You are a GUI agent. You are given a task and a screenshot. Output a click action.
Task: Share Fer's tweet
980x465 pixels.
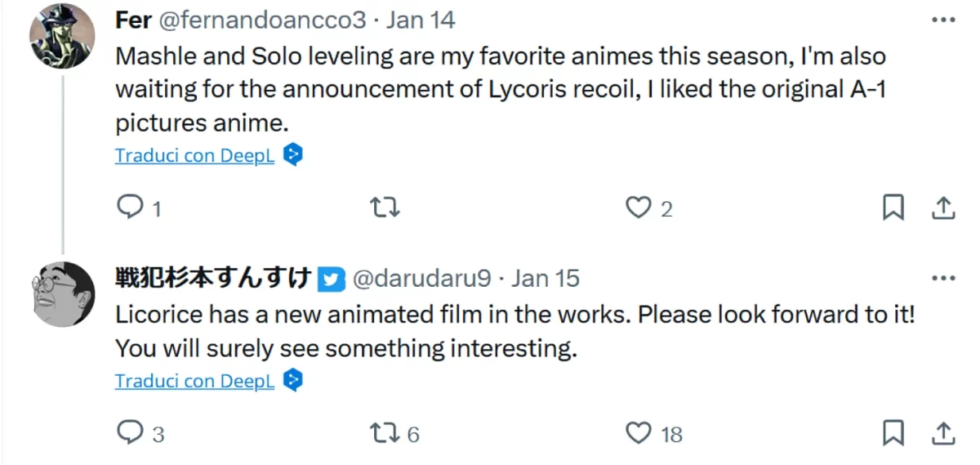point(943,208)
